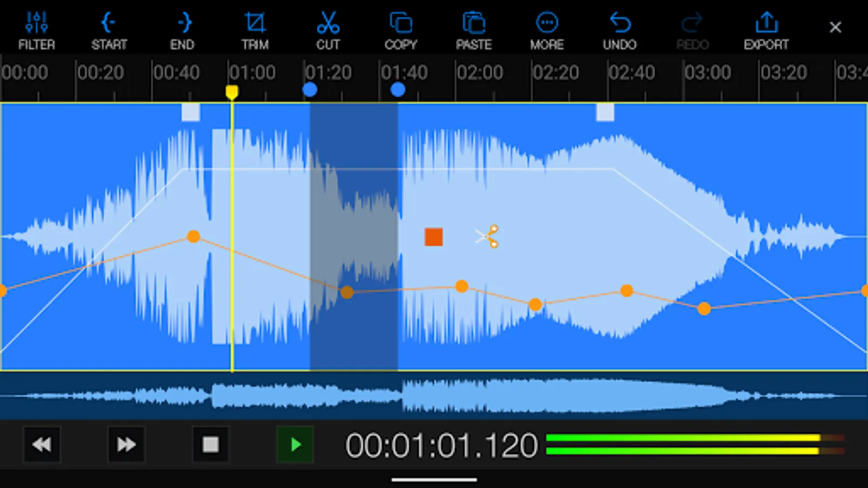This screenshot has width=868, height=488.
Task: Click the fast forward button
Action: pyautogui.click(x=126, y=445)
